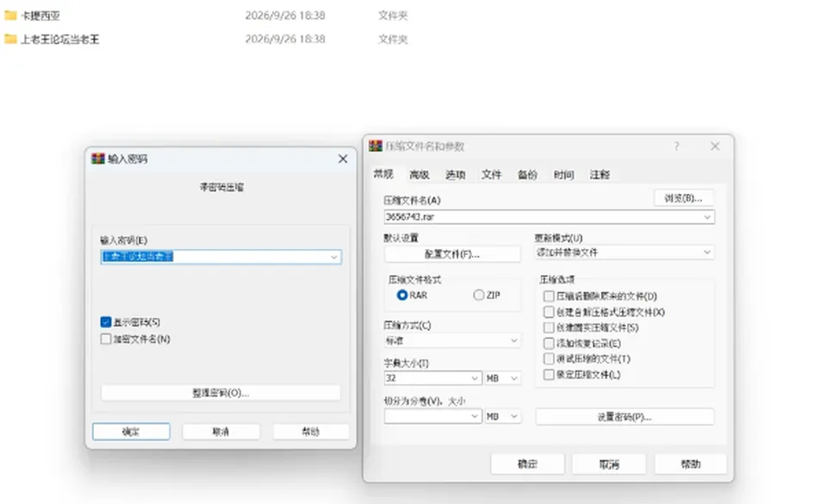Select the folder icon above 上老王论坛当老王
This screenshot has width=827, height=504.
click(x=10, y=16)
